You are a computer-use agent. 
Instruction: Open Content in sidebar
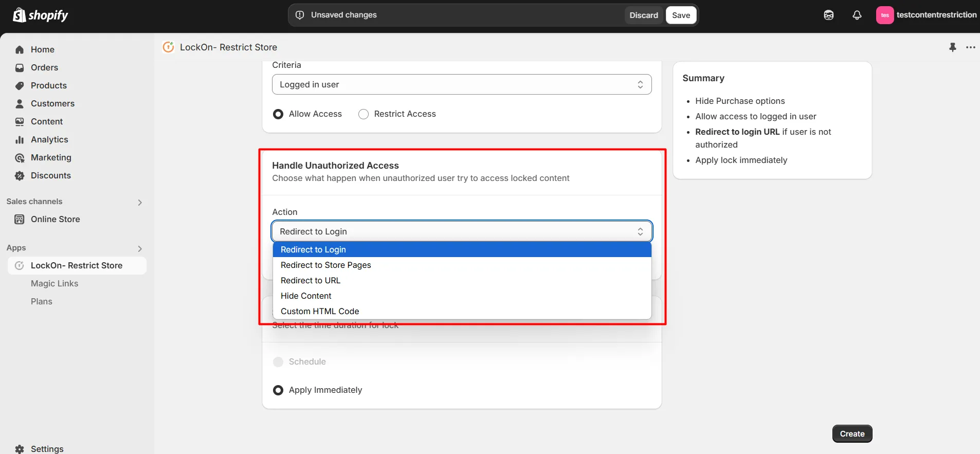tap(47, 121)
